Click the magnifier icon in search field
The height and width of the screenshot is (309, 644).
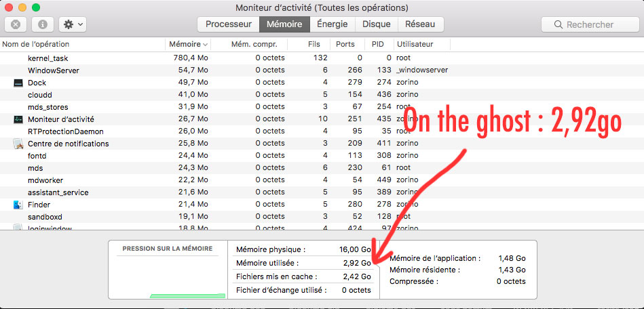[558, 24]
